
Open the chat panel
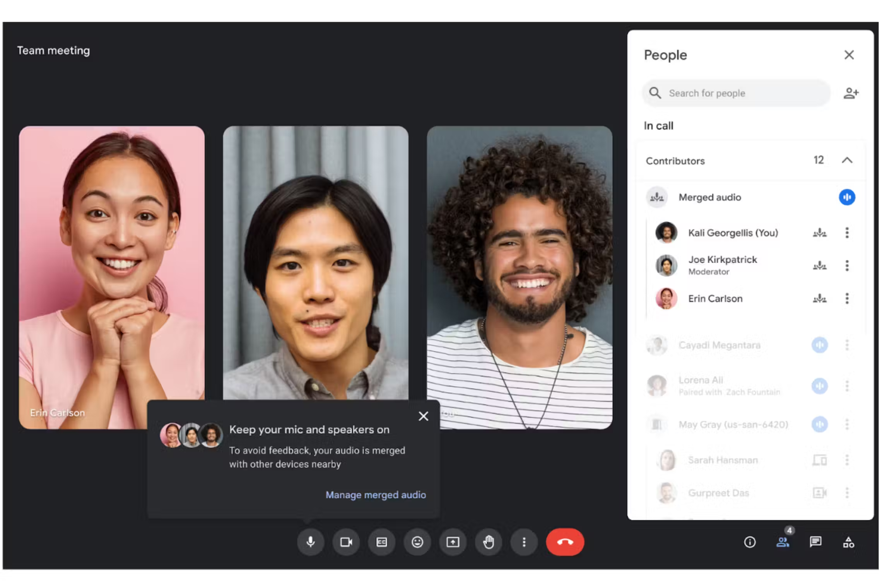click(815, 542)
